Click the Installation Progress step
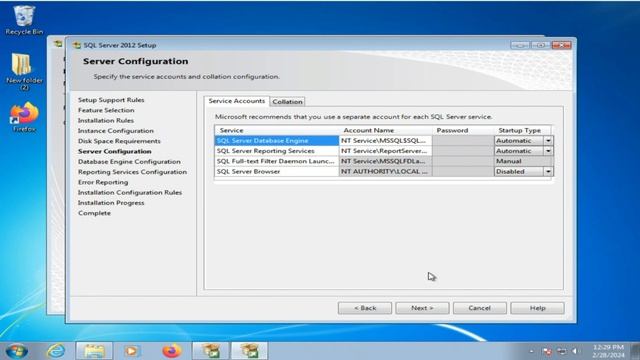 point(111,203)
